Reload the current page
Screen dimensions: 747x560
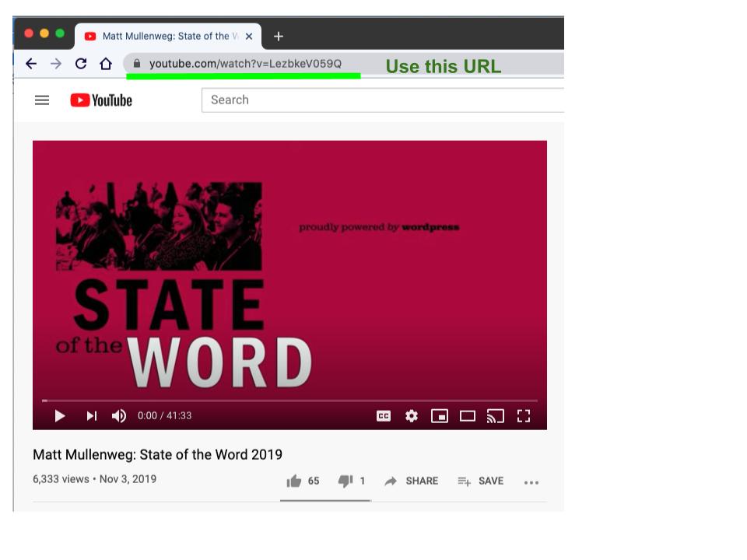tap(80, 64)
